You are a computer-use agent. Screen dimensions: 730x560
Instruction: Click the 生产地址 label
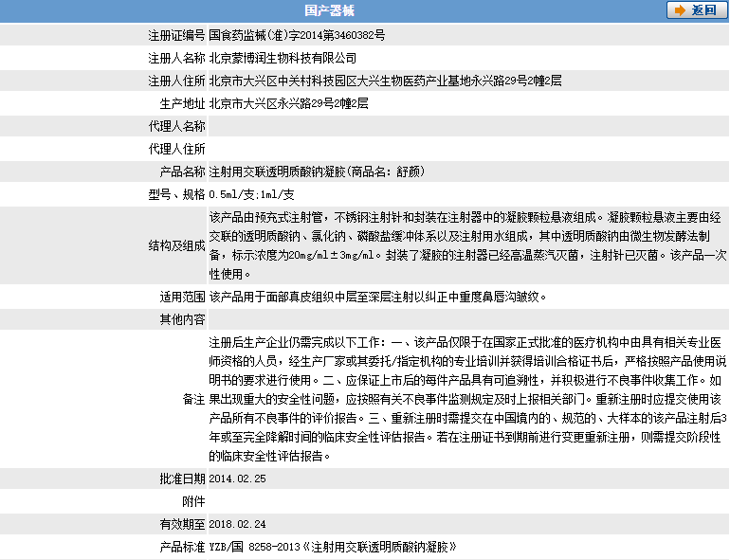tap(181, 103)
